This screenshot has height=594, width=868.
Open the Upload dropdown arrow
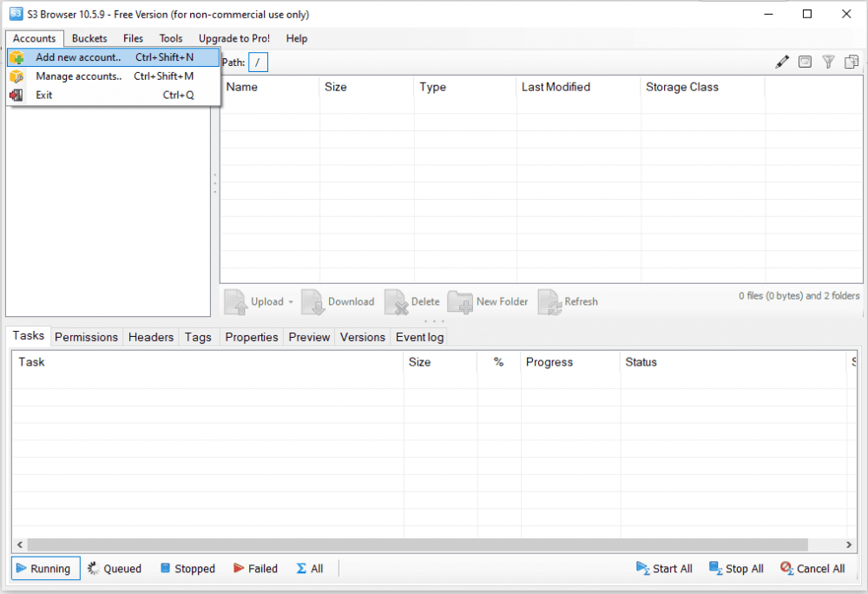click(x=289, y=301)
